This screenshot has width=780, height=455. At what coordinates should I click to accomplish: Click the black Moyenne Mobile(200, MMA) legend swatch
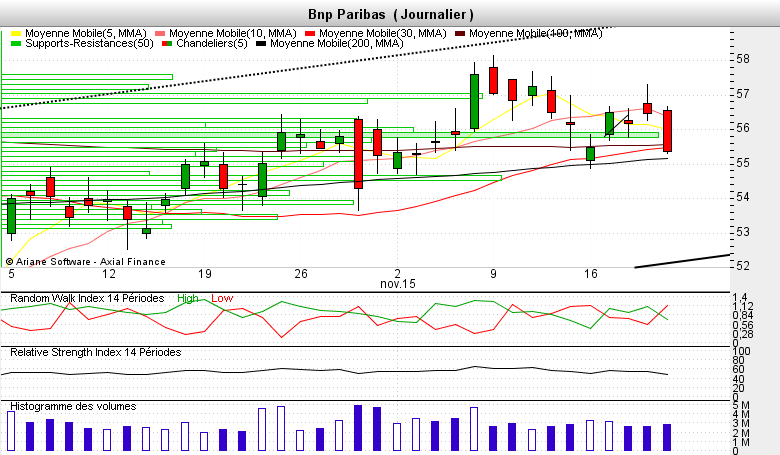261,44
